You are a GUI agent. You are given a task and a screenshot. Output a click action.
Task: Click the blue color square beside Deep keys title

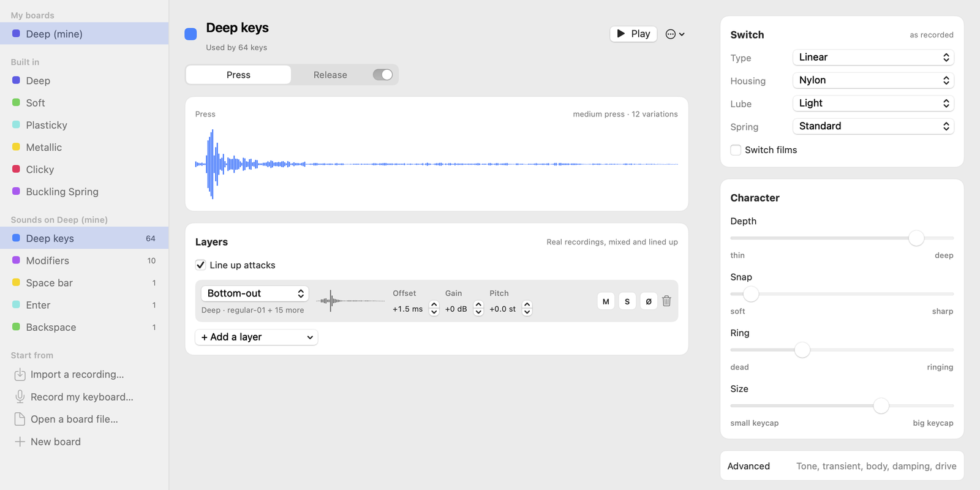point(190,34)
